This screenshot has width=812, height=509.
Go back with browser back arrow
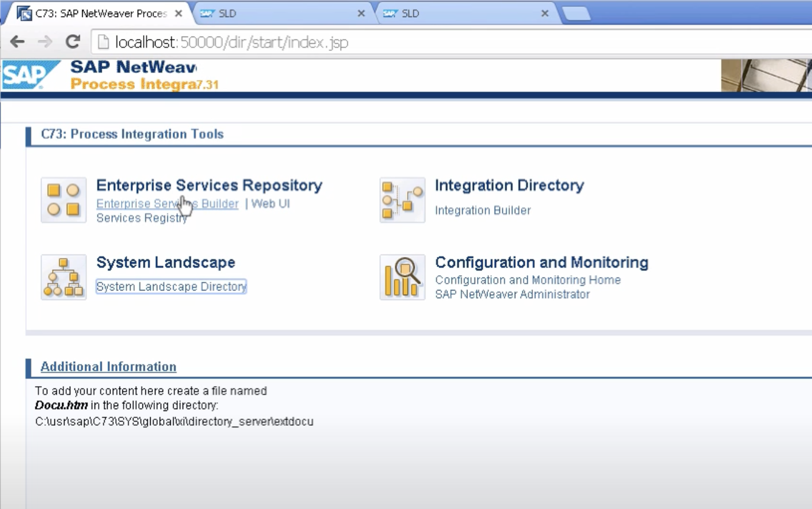(18, 42)
